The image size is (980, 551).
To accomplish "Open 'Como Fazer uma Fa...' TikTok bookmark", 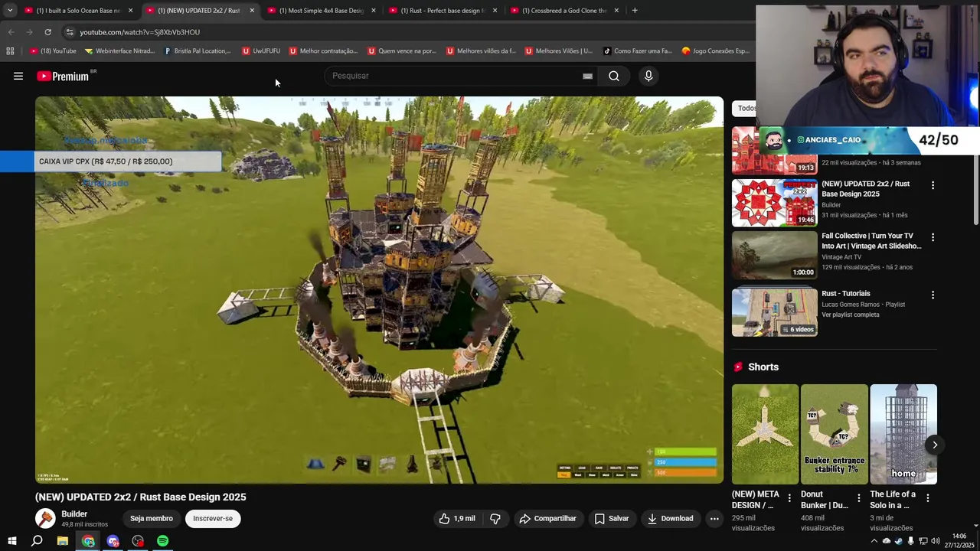I will point(638,51).
